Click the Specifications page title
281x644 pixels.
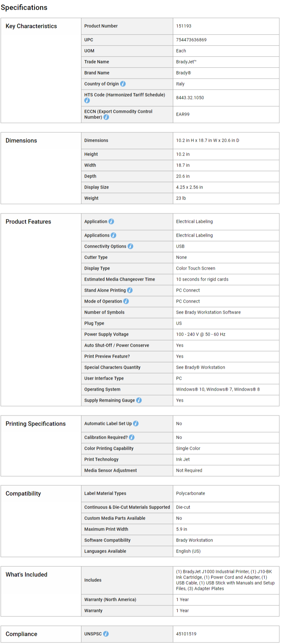point(24,8)
